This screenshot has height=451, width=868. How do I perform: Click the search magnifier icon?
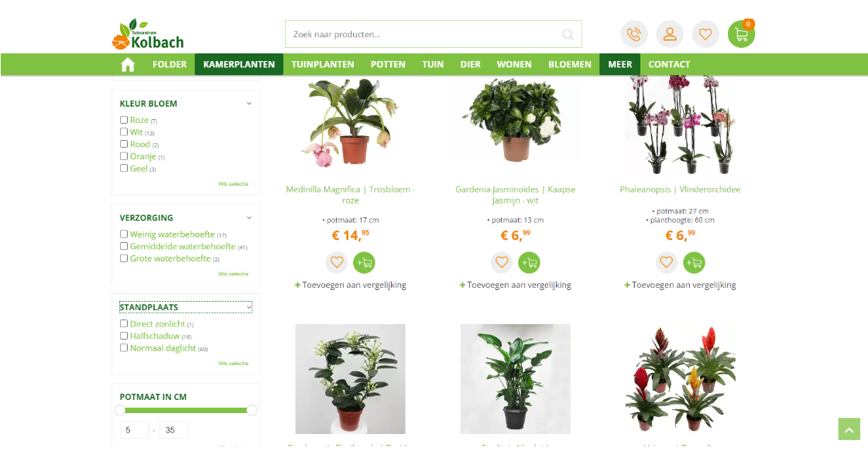coord(568,34)
